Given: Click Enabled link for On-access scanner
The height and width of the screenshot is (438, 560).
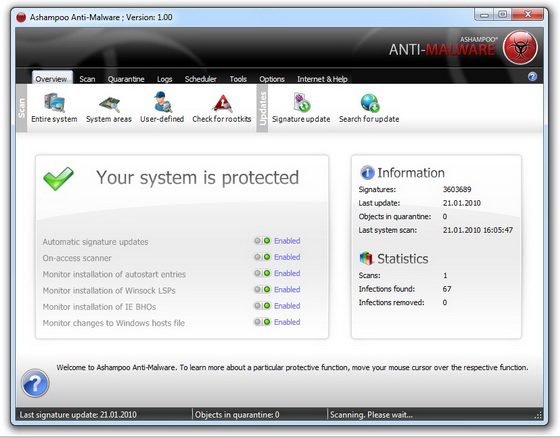Looking at the screenshot, I should [x=287, y=257].
